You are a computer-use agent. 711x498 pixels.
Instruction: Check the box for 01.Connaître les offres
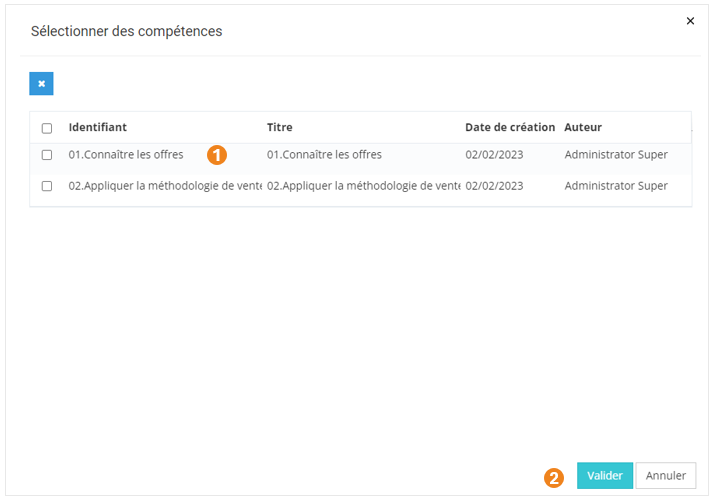point(47,155)
